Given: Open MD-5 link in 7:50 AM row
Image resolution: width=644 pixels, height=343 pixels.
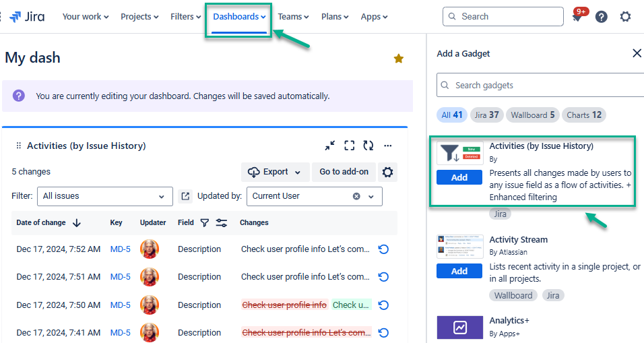Looking at the screenshot, I should (x=121, y=305).
